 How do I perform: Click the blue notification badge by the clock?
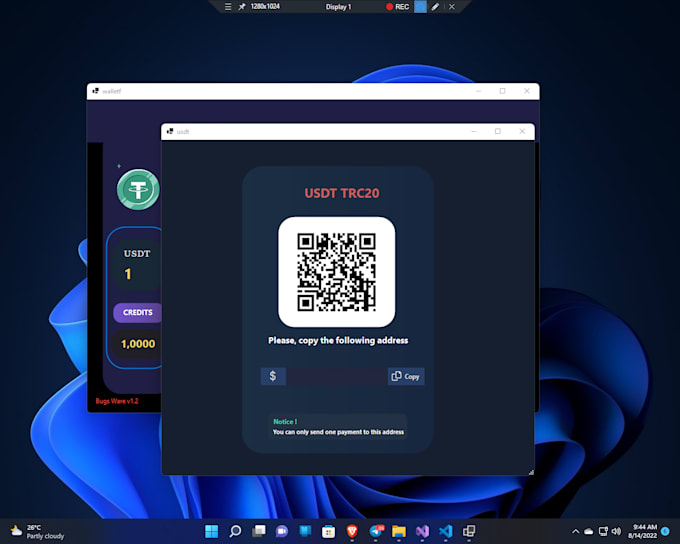click(665, 531)
